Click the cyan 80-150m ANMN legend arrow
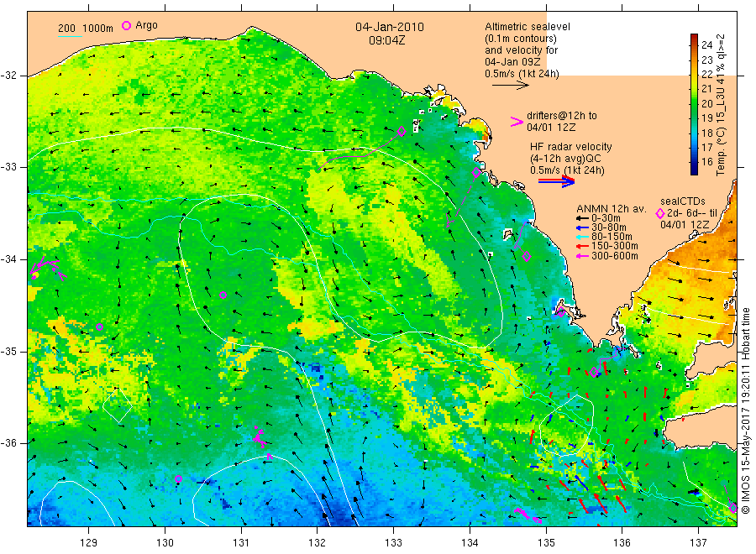Image resolution: width=756 pixels, height=554 pixels. [582, 237]
